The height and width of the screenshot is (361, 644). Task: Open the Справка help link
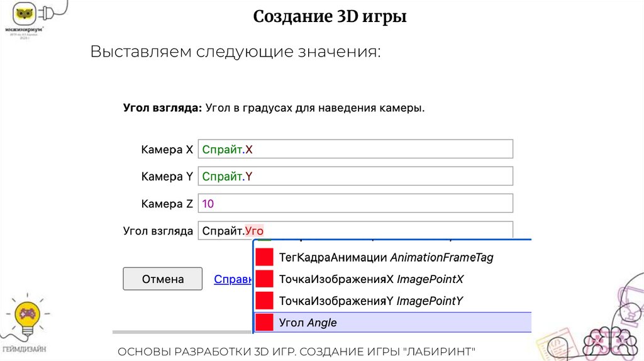[233, 279]
